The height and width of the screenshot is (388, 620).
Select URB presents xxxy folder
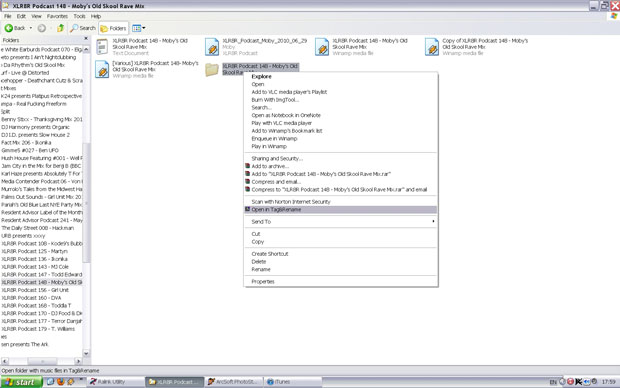pyautogui.click(x=23, y=236)
